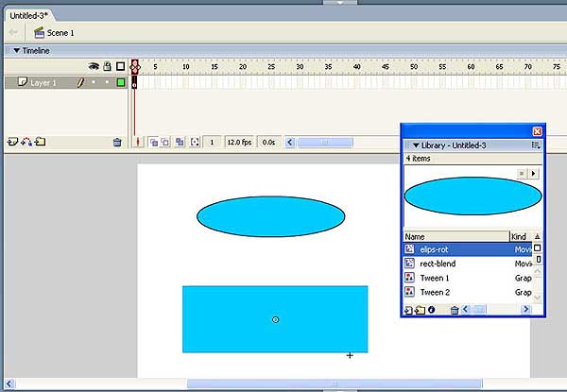
Task: Click the Insert Layer icon
Action: 11,142
